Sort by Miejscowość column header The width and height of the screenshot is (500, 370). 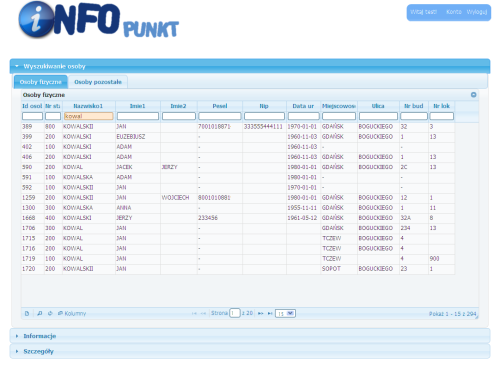click(339, 106)
